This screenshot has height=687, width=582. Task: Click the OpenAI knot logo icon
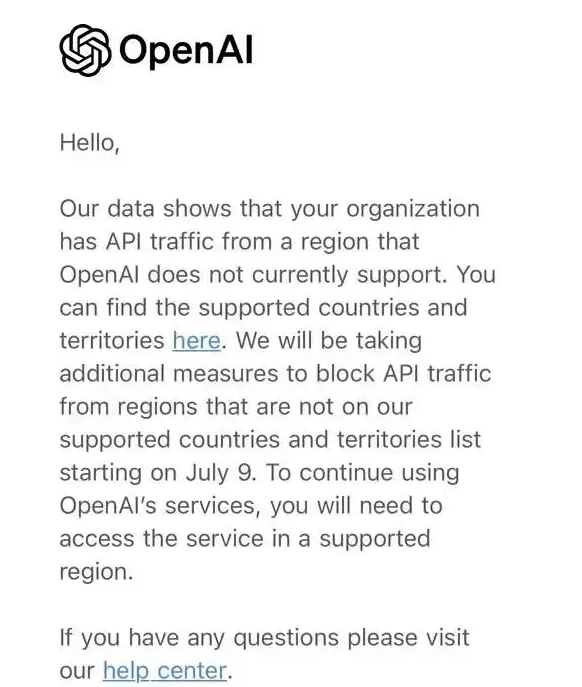pos(85,50)
